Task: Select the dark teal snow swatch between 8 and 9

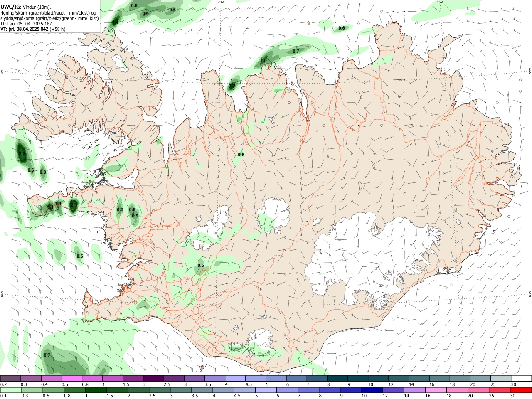Action: pyautogui.click(x=337, y=378)
